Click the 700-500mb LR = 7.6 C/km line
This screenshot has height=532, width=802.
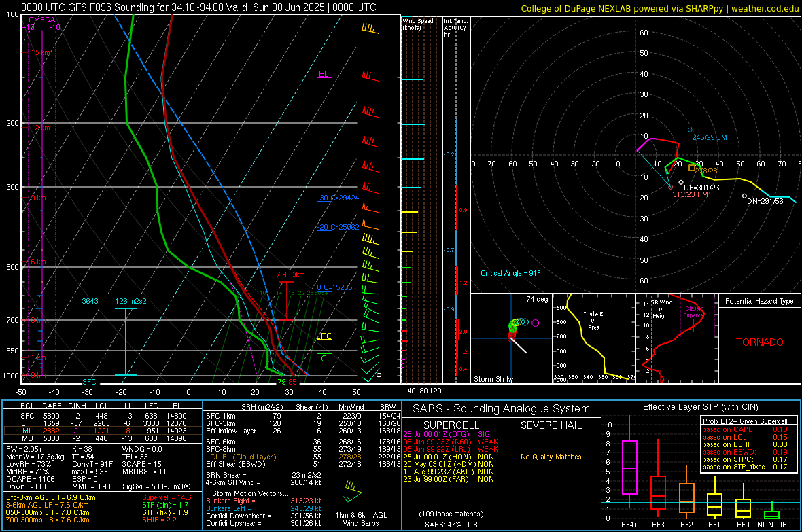pyautogui.click(x=48, y=520)
